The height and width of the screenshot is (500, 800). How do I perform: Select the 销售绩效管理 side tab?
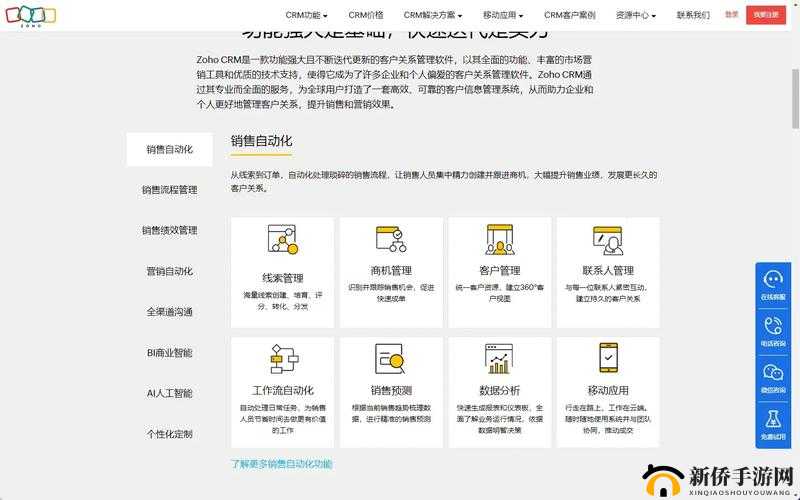[x=169, y=231]
